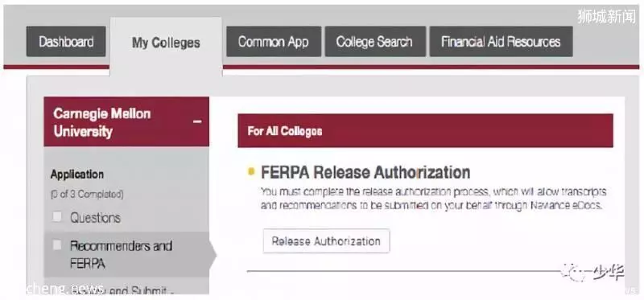The height and width of the screenshot is (300, 644).
Task: Open the Application section heading
Action: 76,175
